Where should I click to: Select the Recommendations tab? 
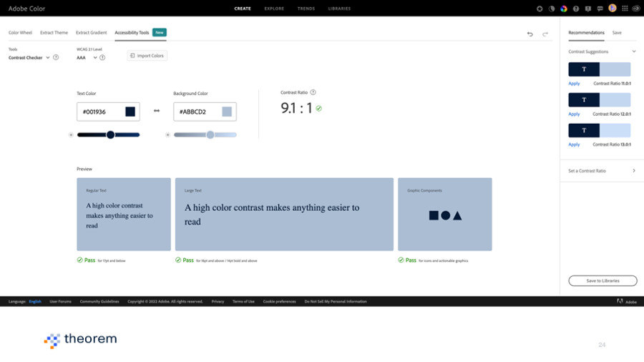[x=586, y=33]
